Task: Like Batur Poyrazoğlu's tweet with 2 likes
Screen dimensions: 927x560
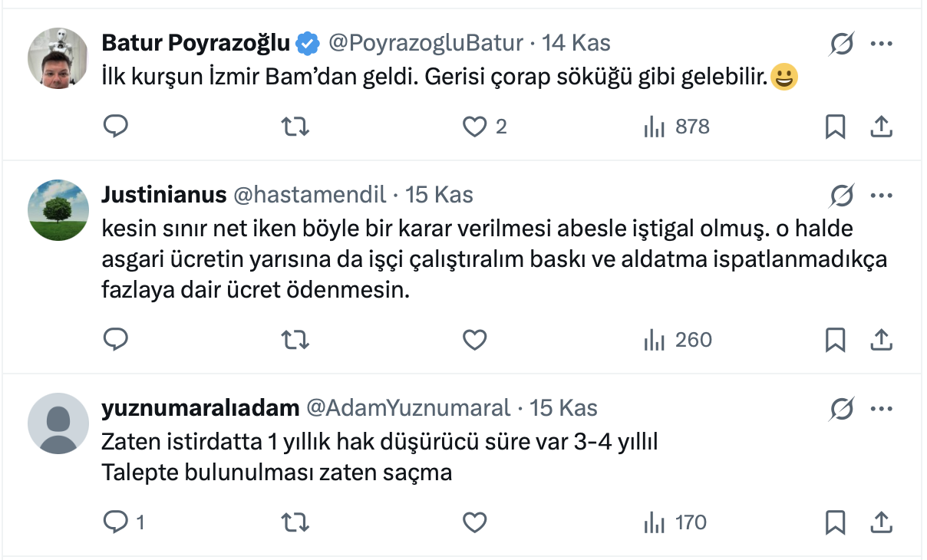Action: click(x=475, y=126)
